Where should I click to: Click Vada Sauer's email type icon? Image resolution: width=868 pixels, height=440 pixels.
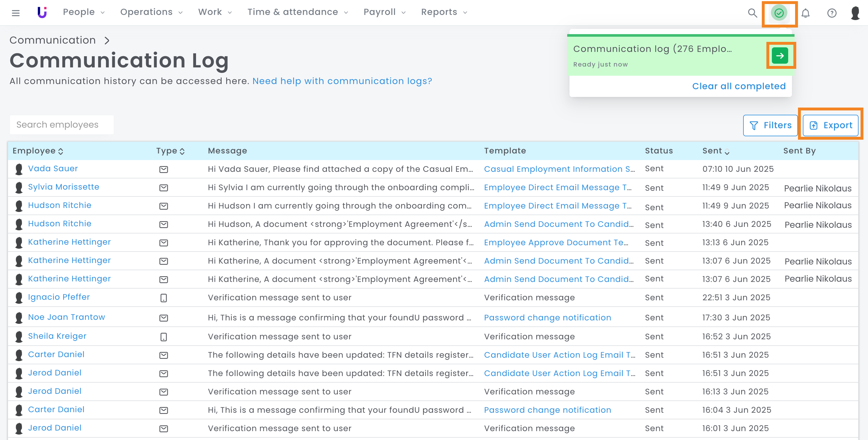[x=163, y=169]
